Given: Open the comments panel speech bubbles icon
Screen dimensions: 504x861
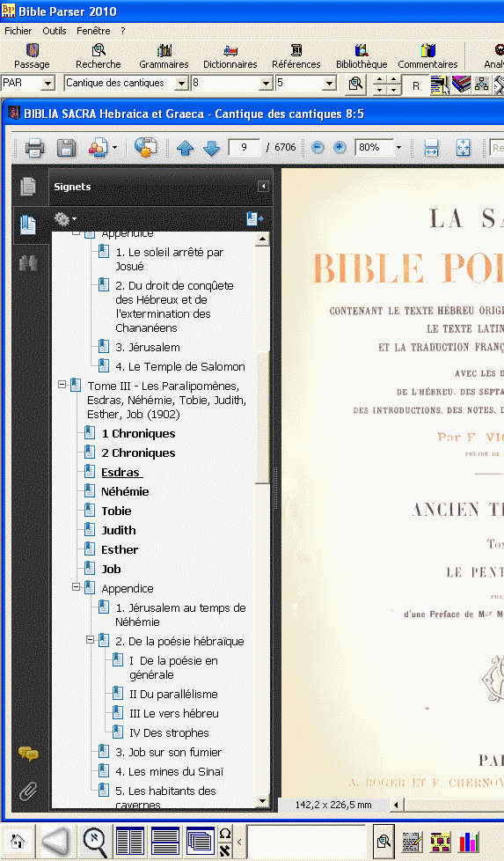Looking at the screenshot, I should pyautogui.click(x=28, y=754).
